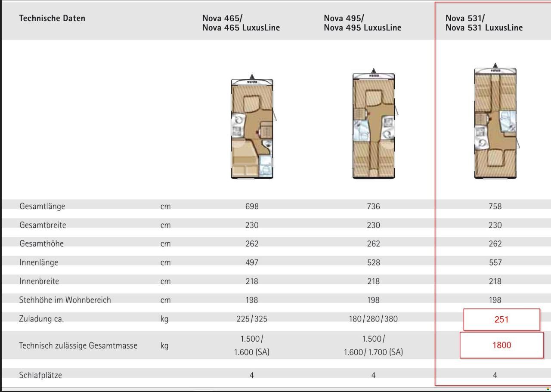Click the Gesamtlänge value 736
The width and height of the screenshot is (551, 392).
coord(373,207)
